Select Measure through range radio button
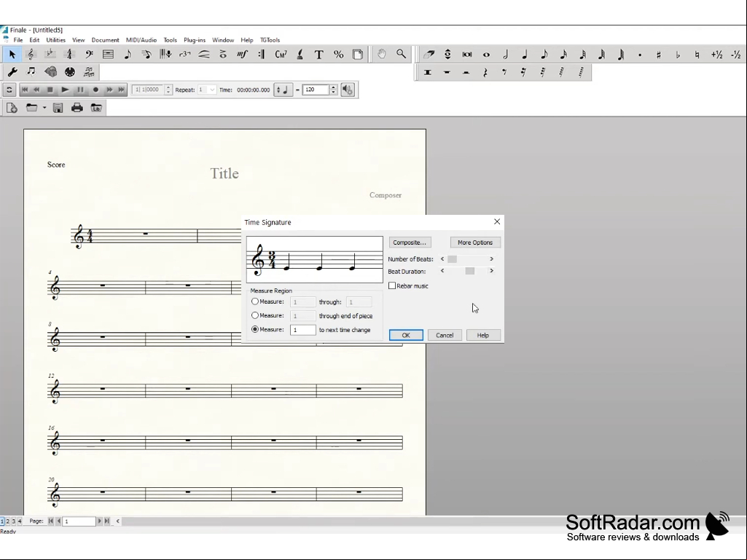 255,301
